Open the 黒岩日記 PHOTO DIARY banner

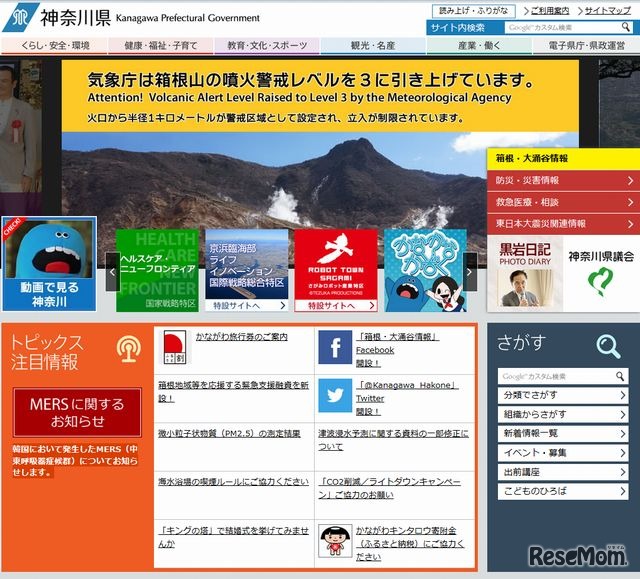pyautogui.click(x=525, y=274)
